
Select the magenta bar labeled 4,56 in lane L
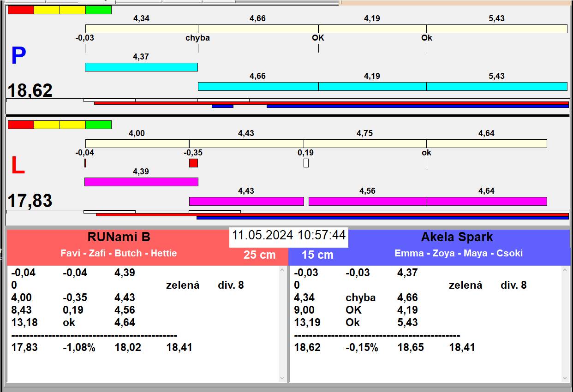[368, 201]
